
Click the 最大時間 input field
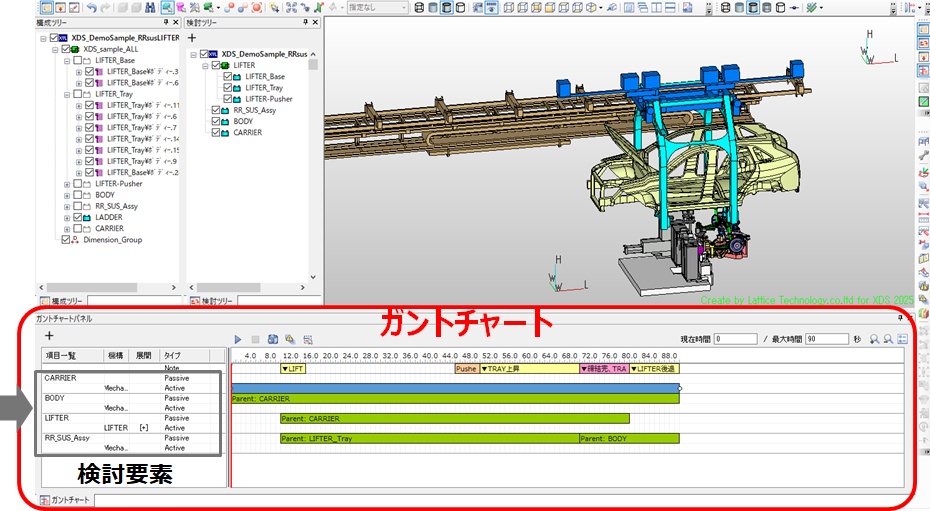[827, 339]
